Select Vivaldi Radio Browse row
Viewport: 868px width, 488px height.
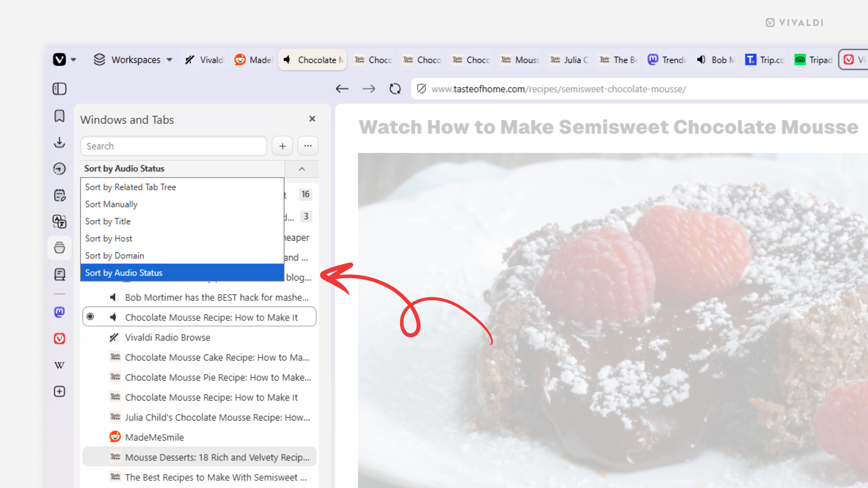pyautogui.click(x=199, y=338)
